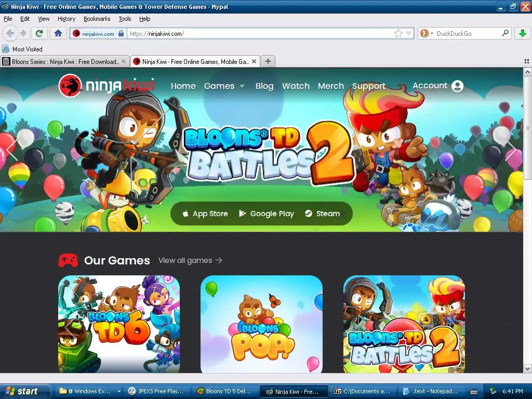
Task: Open the Tools menu
Action: tap(125, 19)
